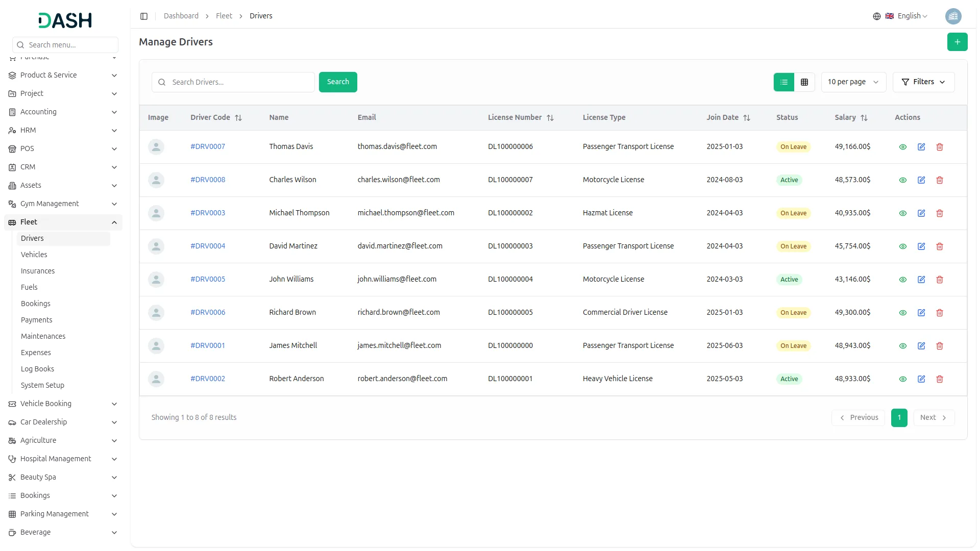Click the green Search button

coord(337,82)
